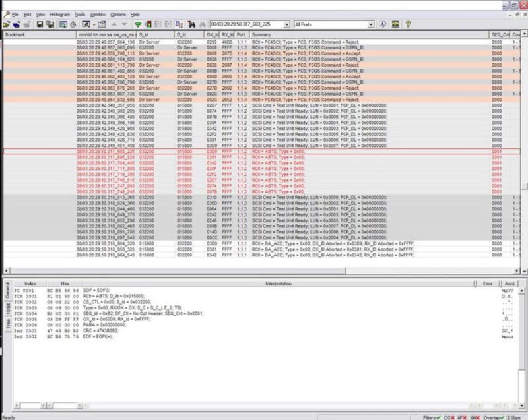Click the trace list vertical scrollbar
The height and width of the screenshot is (420, 528).
pos(523,152)
